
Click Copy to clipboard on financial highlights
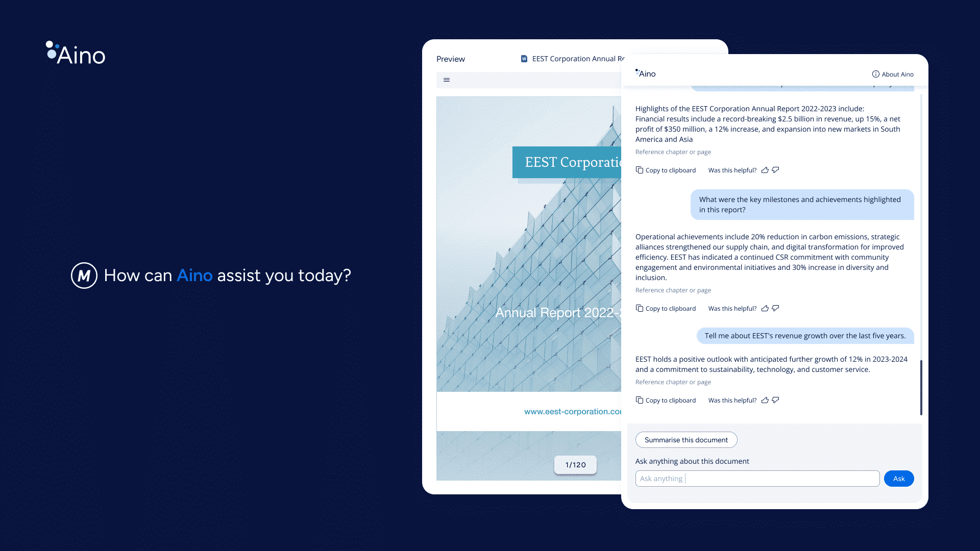tap(666, 169)
